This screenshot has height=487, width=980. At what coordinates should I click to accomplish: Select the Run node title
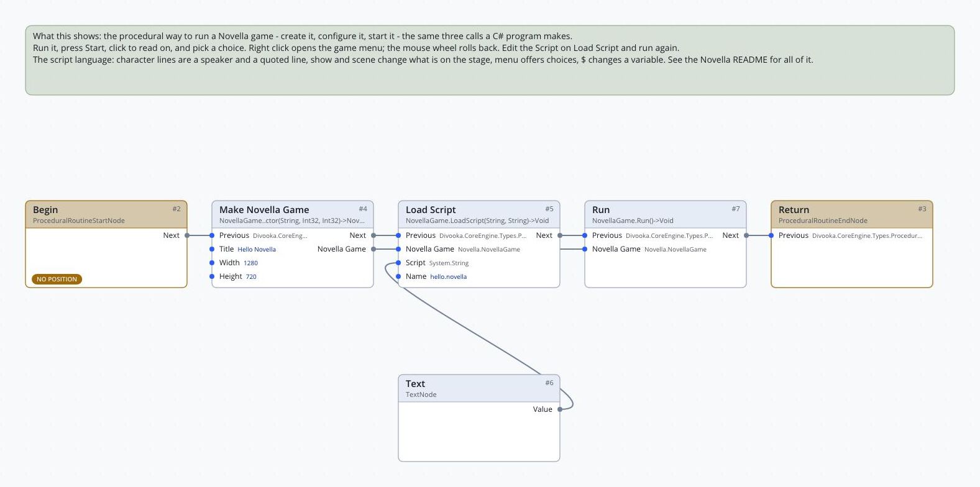click(x=601, y=210)
